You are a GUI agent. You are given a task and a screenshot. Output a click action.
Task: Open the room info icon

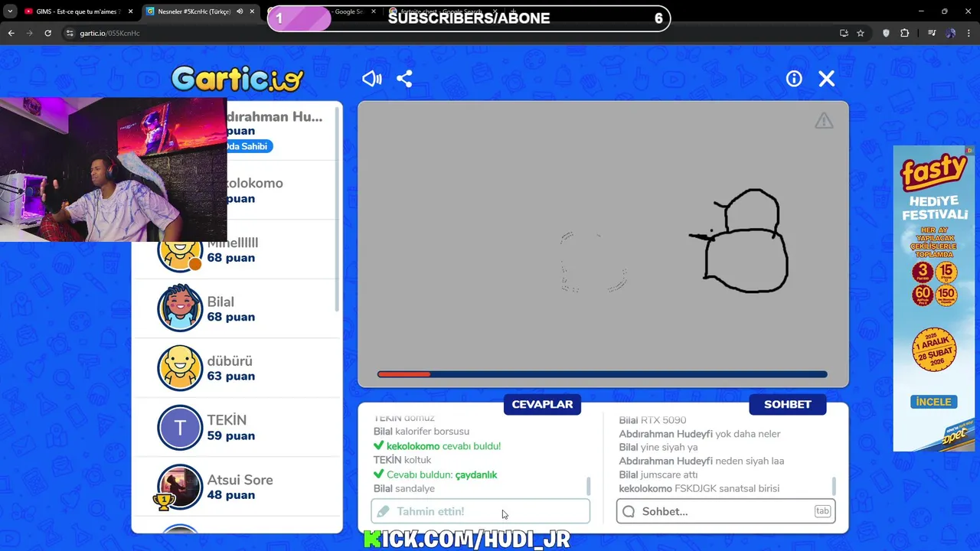(x=794, y=79)
